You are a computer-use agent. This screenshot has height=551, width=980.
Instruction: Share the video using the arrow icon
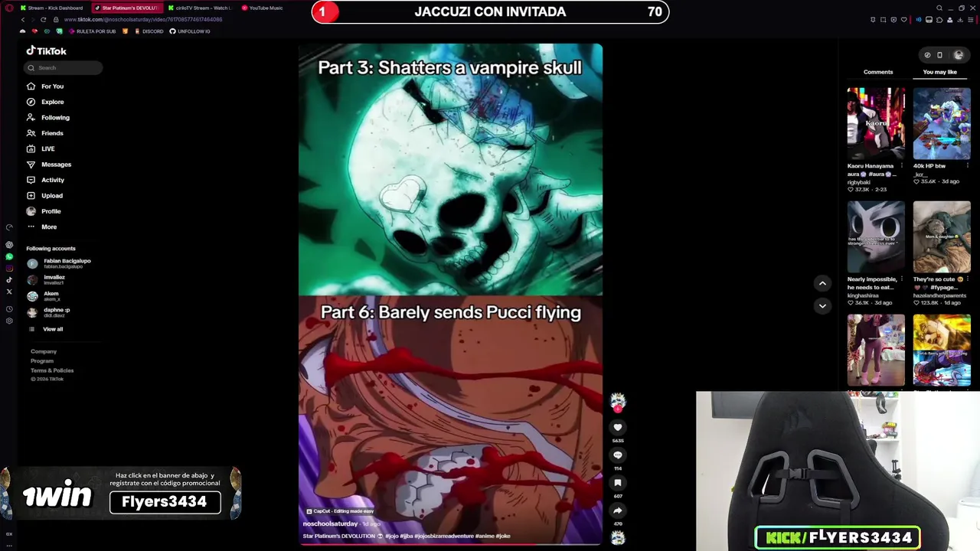pos(618,510)
